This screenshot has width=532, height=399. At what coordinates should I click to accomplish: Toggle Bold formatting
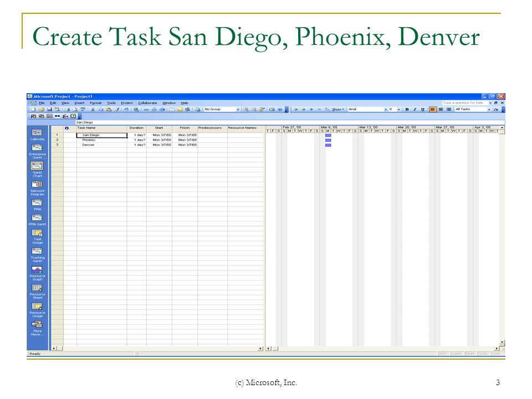407,109
